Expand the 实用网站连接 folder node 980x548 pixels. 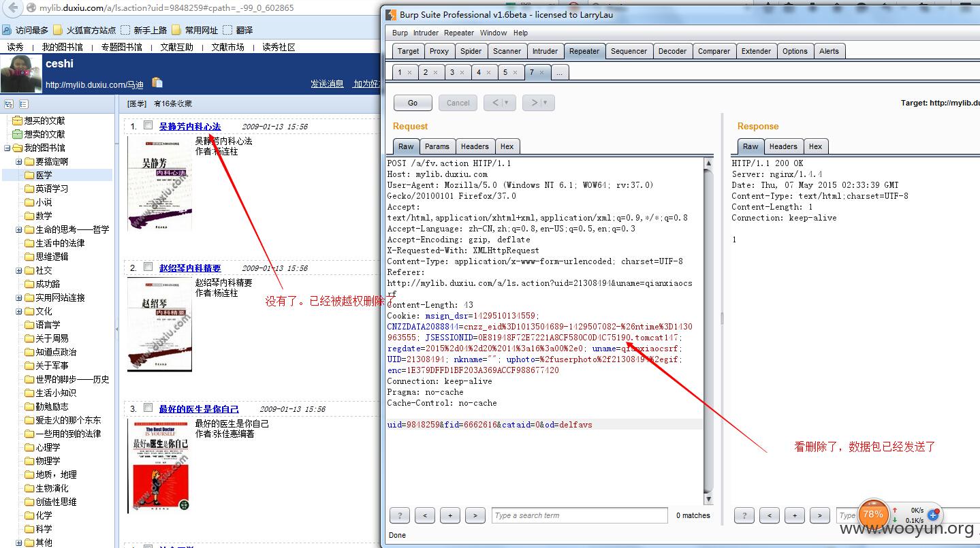[x=19, y=297]
